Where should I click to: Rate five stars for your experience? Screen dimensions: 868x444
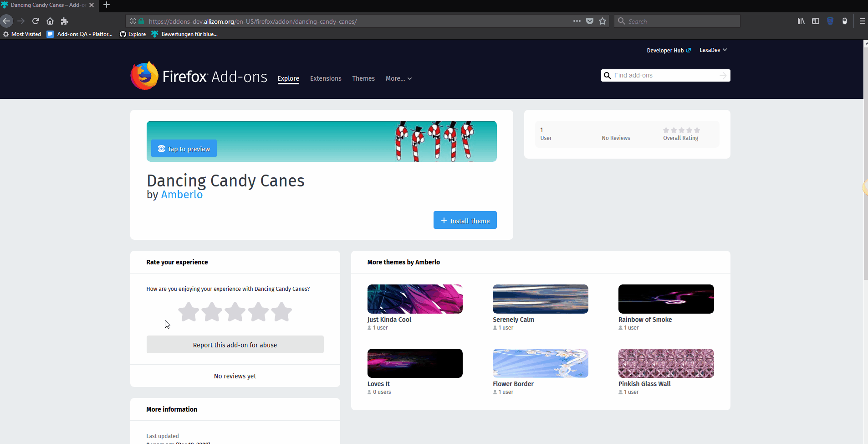281,312
